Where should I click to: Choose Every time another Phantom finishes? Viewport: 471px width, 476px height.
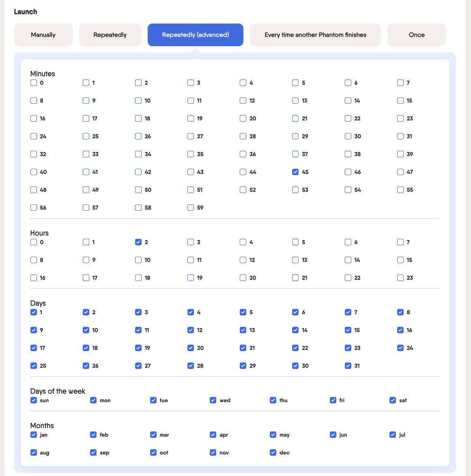coord(315,35)
